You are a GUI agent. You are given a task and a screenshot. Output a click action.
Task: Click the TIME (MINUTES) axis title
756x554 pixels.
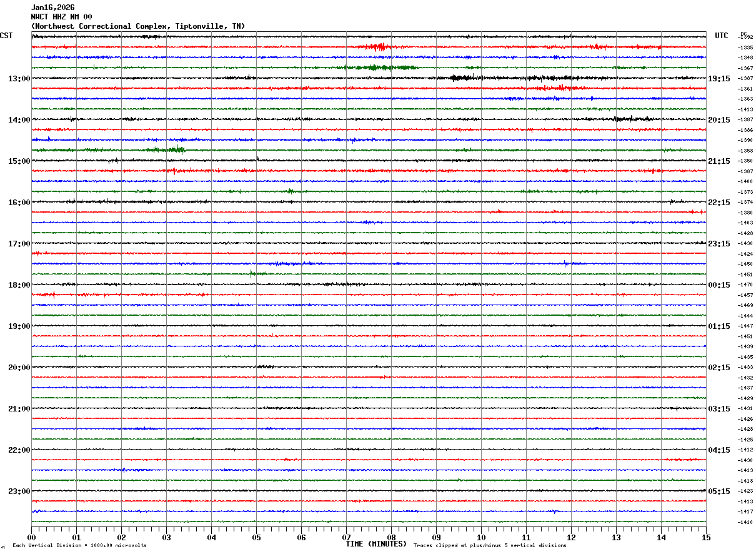pyautogui.click(x=376, y=544)
